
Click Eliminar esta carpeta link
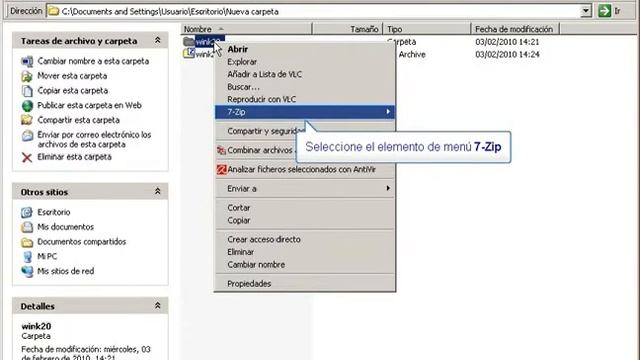(x=74, y=157)
